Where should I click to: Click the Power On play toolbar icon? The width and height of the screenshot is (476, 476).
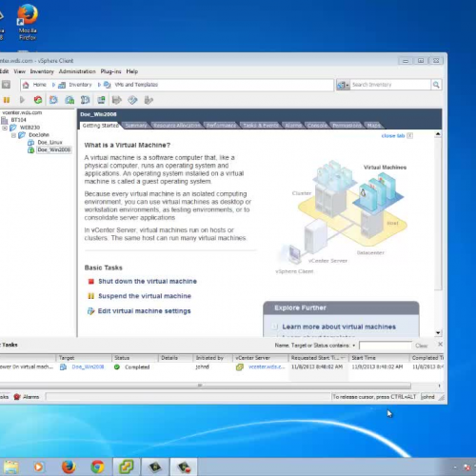click(22, 100)
